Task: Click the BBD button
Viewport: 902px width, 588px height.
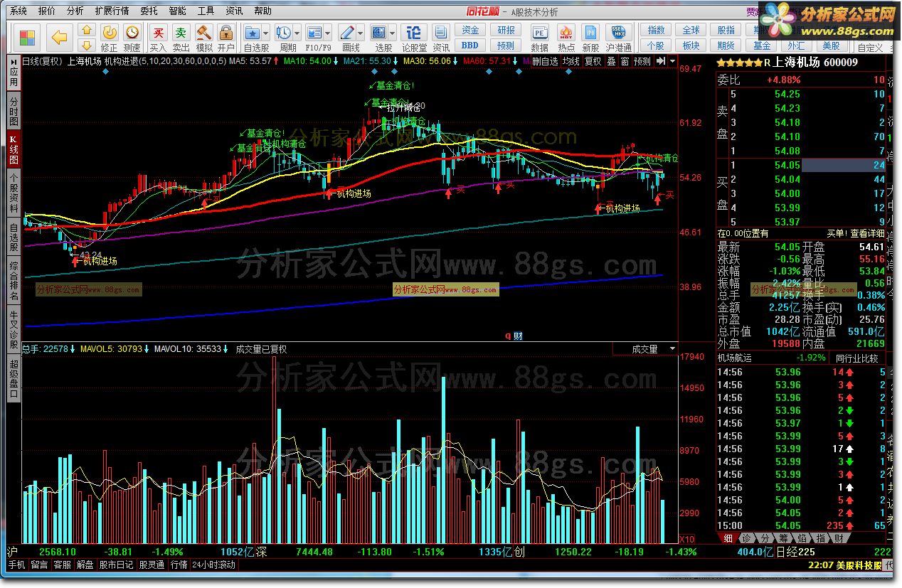Action: point(470,46)
